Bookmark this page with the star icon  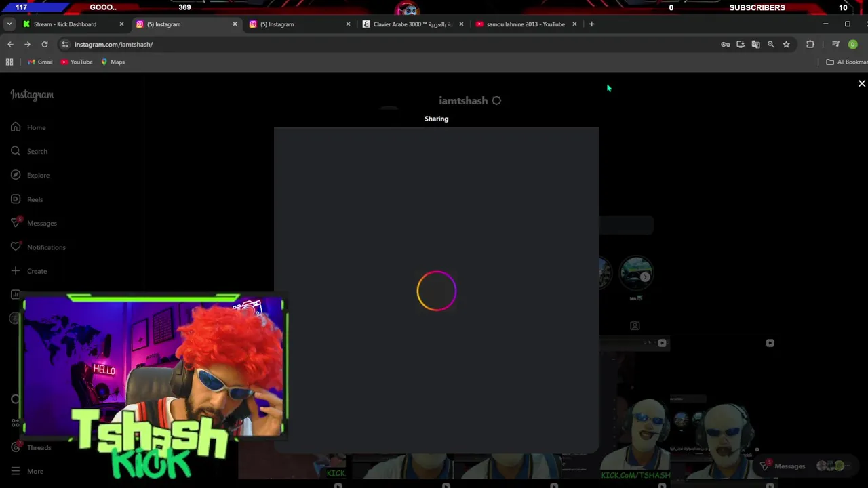(x=786, y=44)
